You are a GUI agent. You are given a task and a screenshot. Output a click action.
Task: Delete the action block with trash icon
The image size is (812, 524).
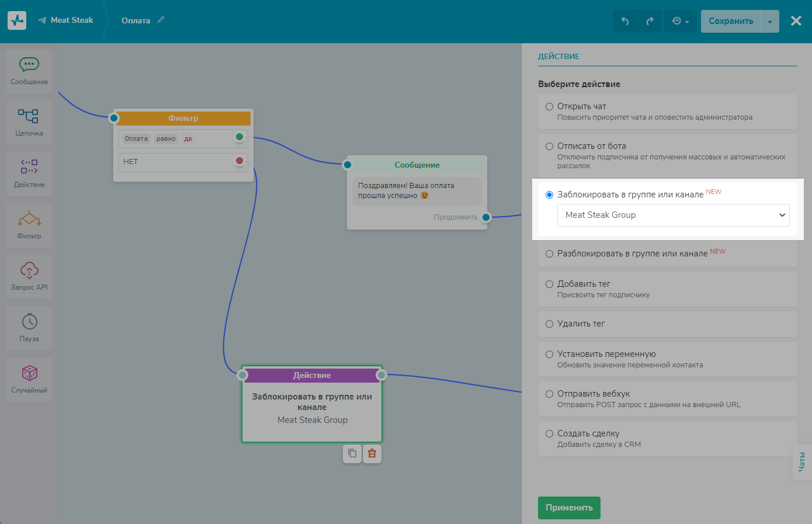(372, 453)
